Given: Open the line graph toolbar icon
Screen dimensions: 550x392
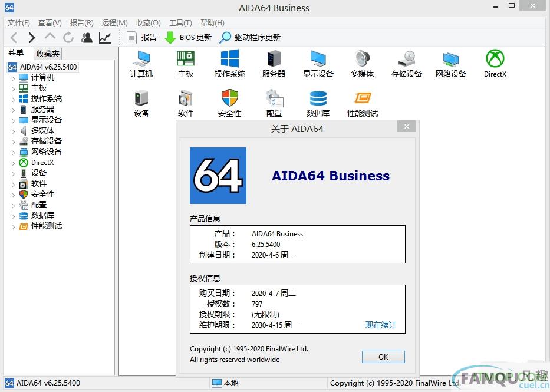Looking at the screenshot, I should [x=105, y=38].
